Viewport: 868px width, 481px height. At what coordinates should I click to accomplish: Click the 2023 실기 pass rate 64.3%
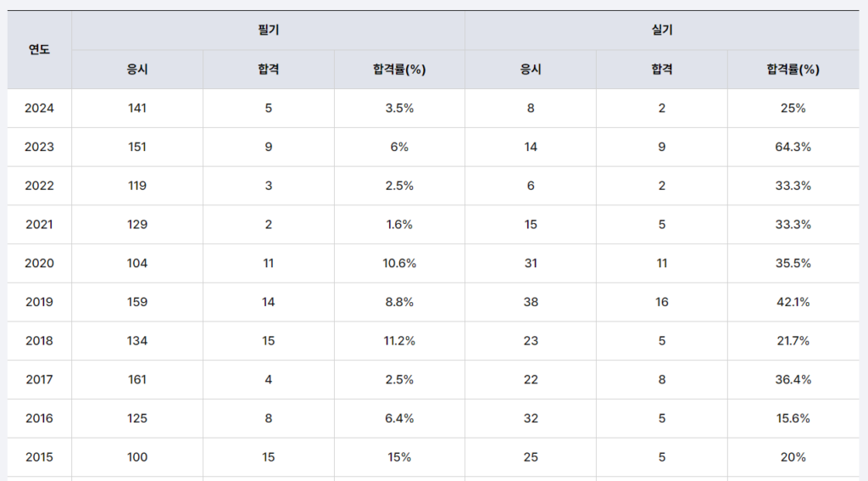point(793,147)
